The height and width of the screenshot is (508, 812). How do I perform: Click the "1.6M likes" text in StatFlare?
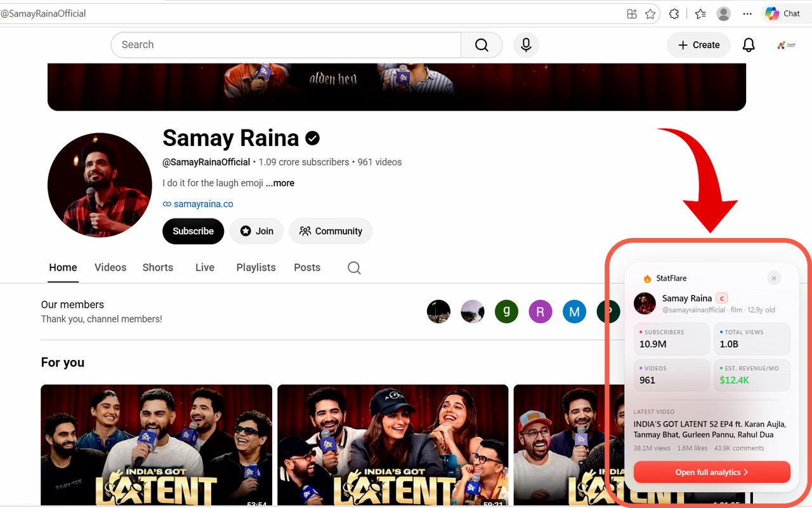[x=692, y=448]
